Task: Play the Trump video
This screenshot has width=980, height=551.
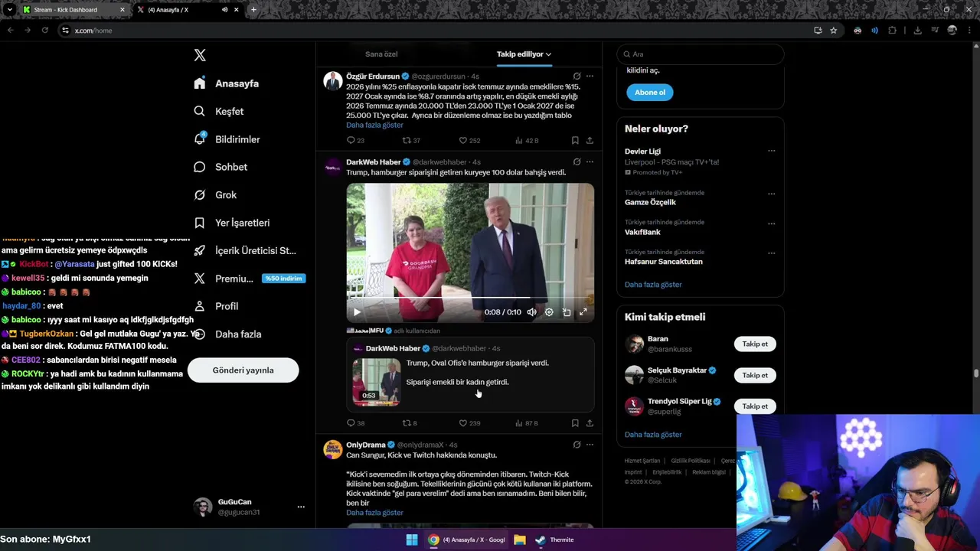Action: pos(357,312)
